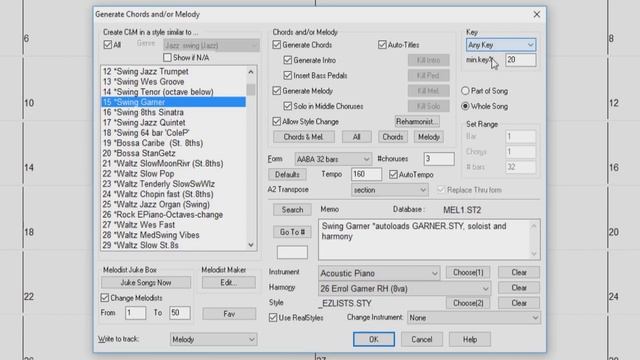Screen dimensions: 640x360
Task: Select 17 *Swing Jazz Quintet melodist
Action: 173,122
